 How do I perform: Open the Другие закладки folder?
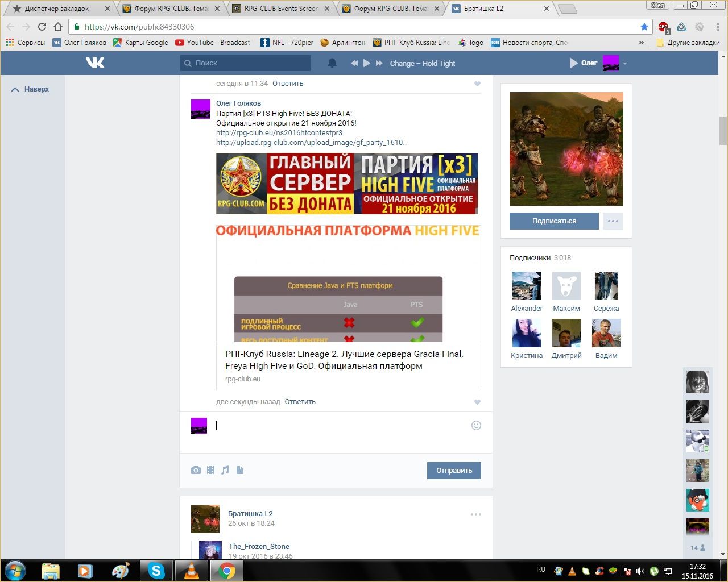(688, 43)
